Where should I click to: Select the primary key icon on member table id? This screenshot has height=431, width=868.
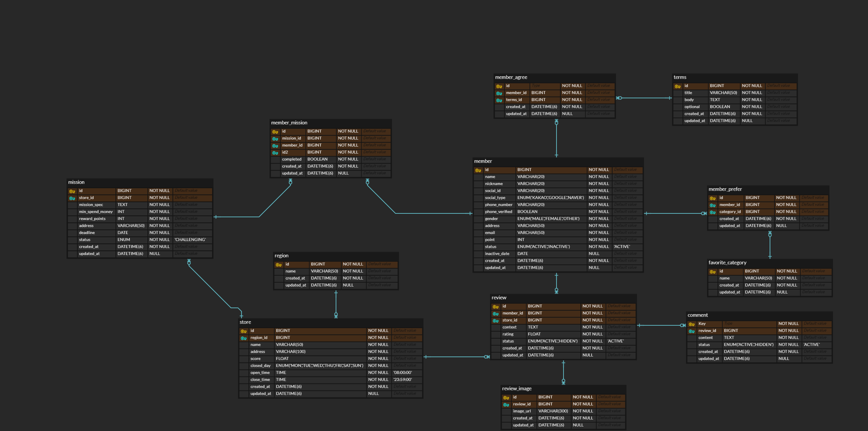(x=478, y=170)
